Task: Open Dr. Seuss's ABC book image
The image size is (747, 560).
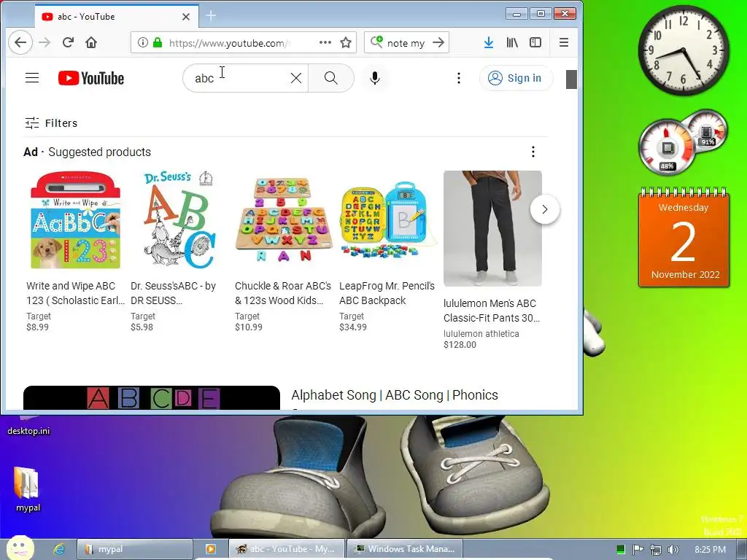Action: click(179, 220)
